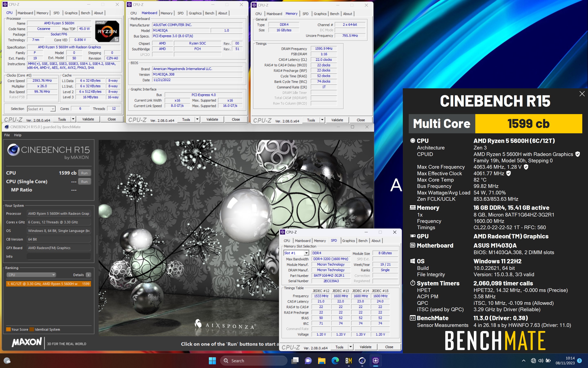Open Tools dropdown arrow in SPD CPU-Z window

(x=351, y=347)
